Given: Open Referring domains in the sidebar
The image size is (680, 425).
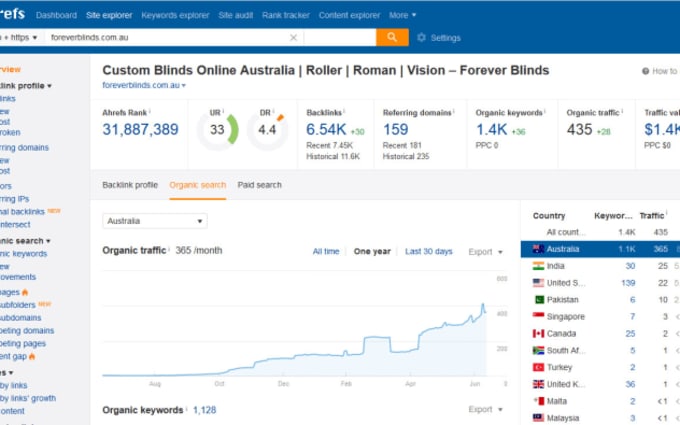Looking at the screenshot, I should (24, 148).
